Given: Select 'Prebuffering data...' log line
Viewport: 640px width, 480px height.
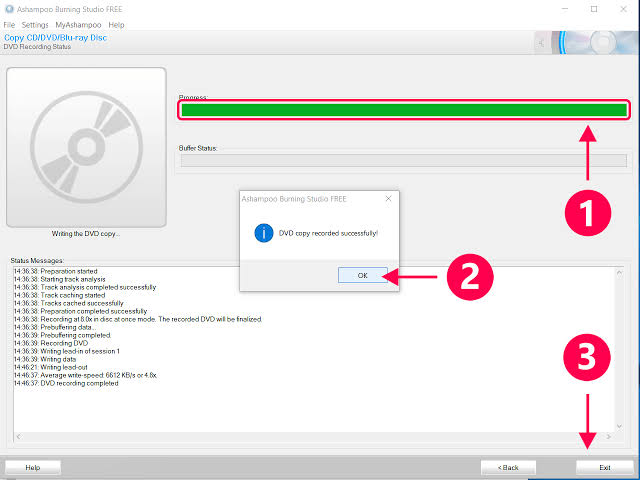Looking at the screenshot, I should click(55, 327).
